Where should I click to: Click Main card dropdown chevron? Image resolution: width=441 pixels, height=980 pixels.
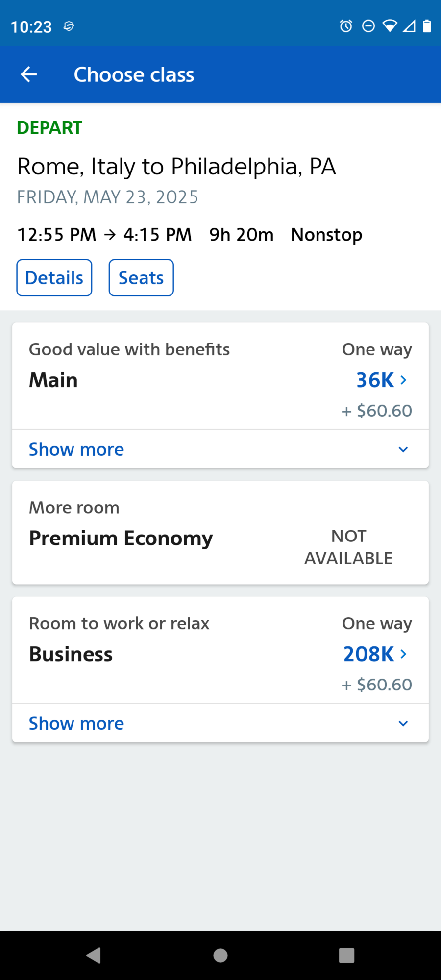point(403,449)
